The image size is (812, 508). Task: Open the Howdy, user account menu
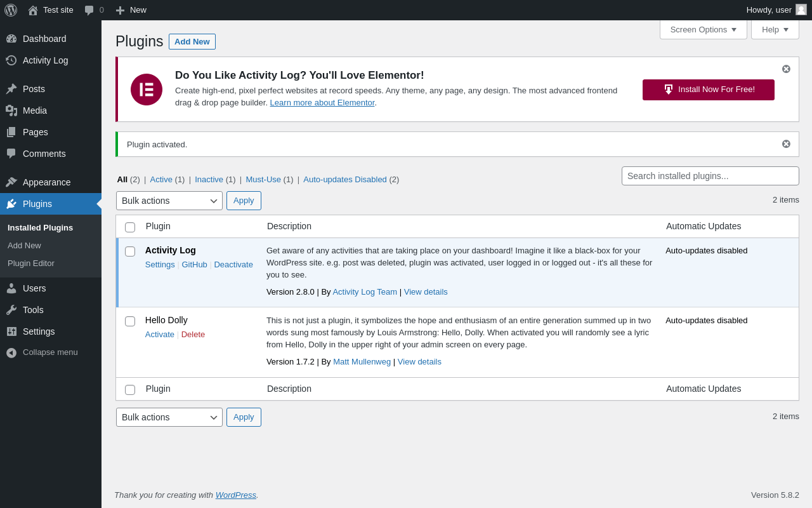pos(776,10)
